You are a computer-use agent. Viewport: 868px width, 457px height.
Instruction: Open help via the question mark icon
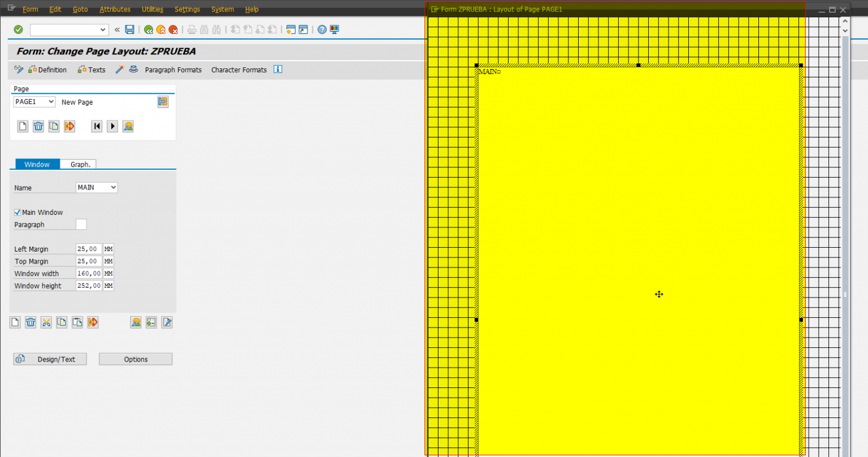(x=322, y=29)
